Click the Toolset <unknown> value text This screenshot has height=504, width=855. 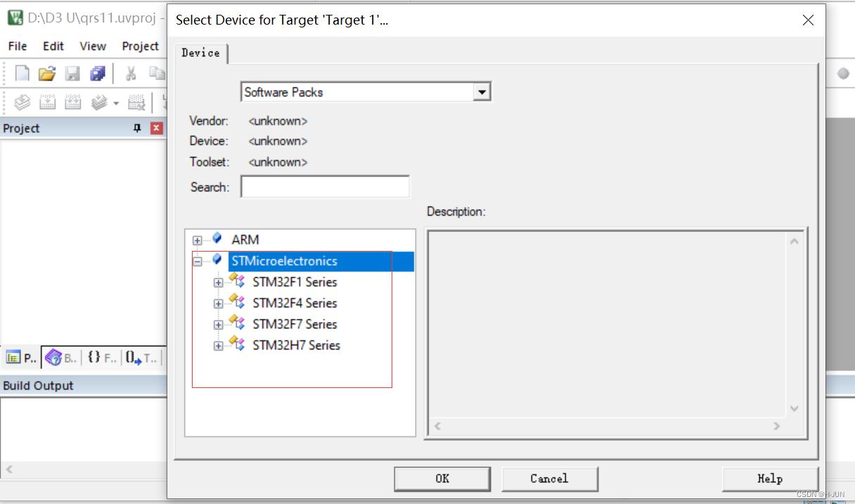278,162
